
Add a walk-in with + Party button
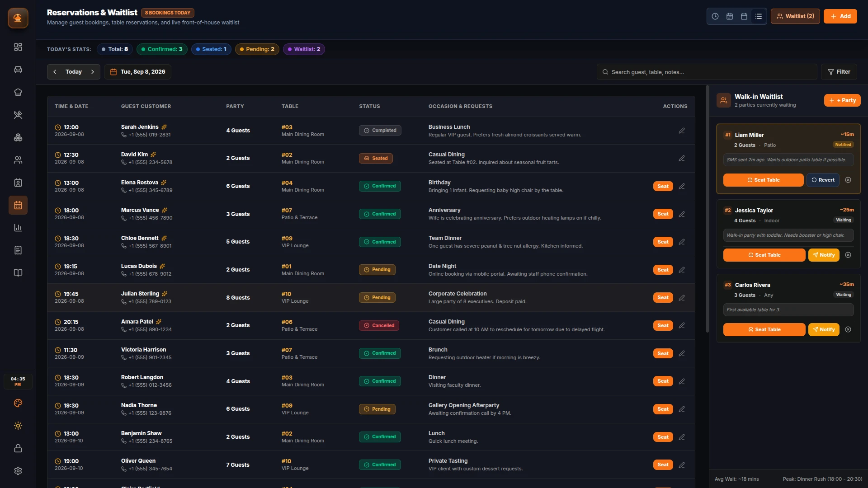point(842,100)
